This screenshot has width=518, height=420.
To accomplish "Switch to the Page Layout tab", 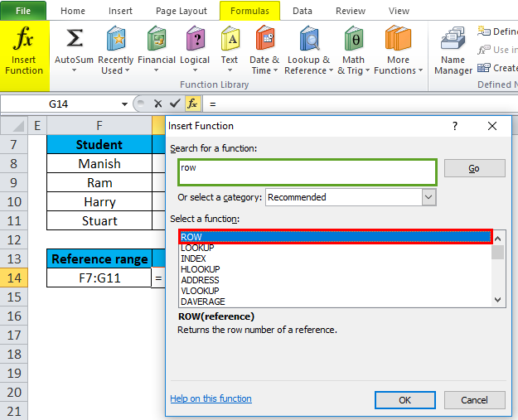I will point(182,11).
